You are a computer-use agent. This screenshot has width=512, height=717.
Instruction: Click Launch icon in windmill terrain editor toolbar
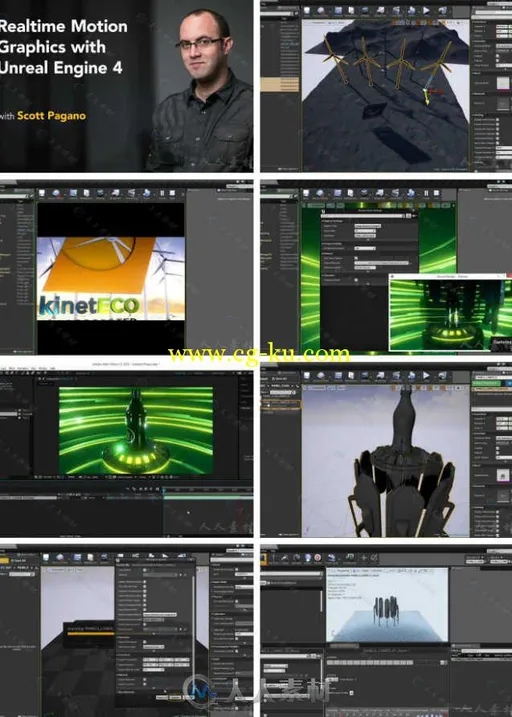click(x=442, y=10)
